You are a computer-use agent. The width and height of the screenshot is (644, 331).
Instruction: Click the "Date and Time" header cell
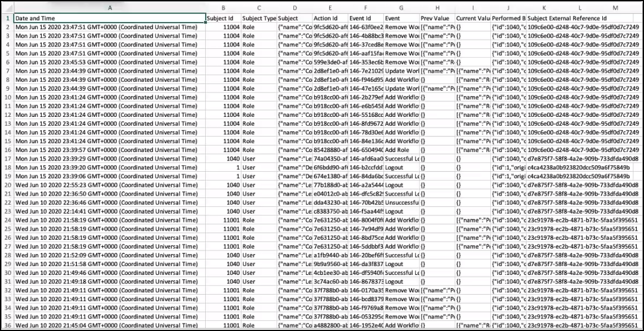point(109,18)
